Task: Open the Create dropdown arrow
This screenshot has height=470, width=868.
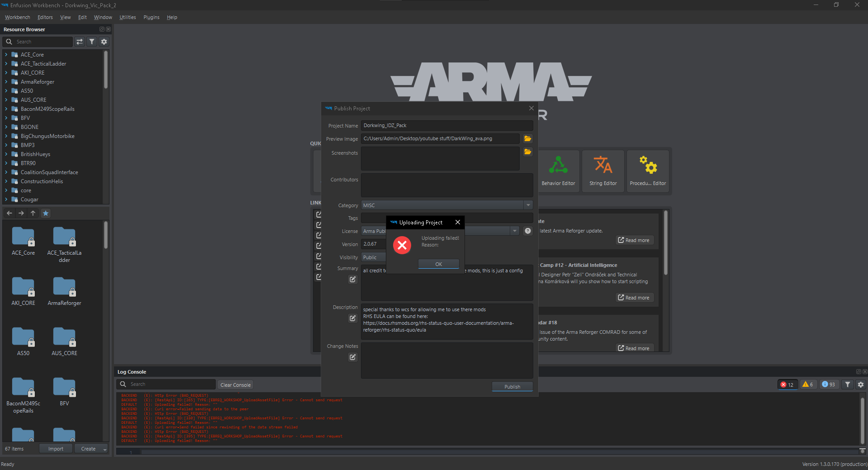Action: [105, 449]
